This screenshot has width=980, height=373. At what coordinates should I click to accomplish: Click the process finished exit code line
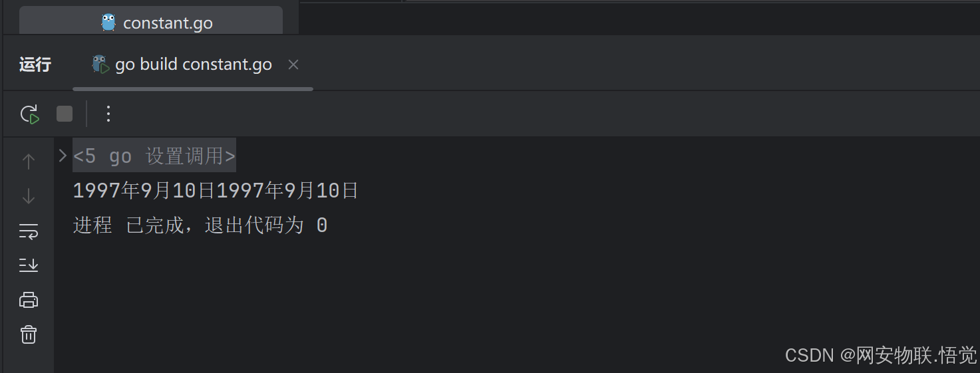200,225
